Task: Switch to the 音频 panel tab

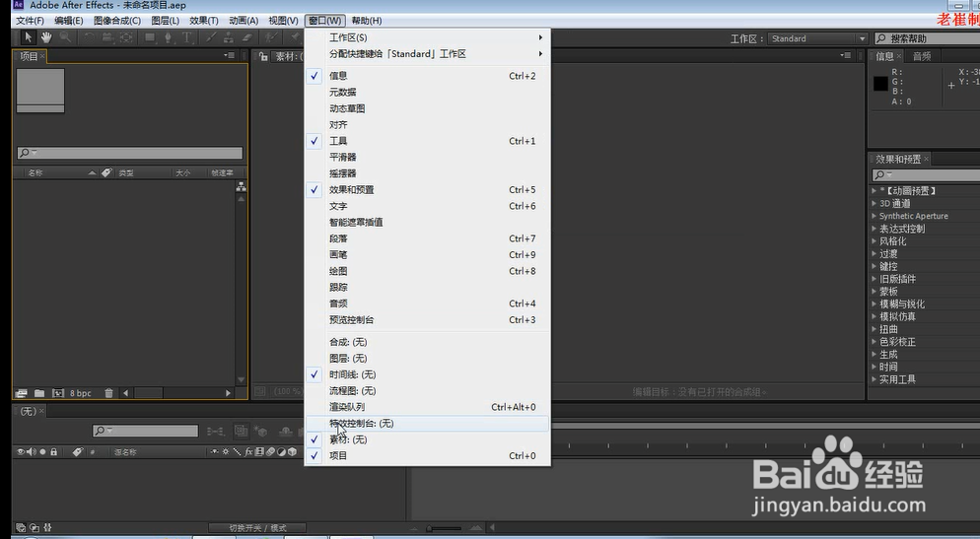Action: 922,56
